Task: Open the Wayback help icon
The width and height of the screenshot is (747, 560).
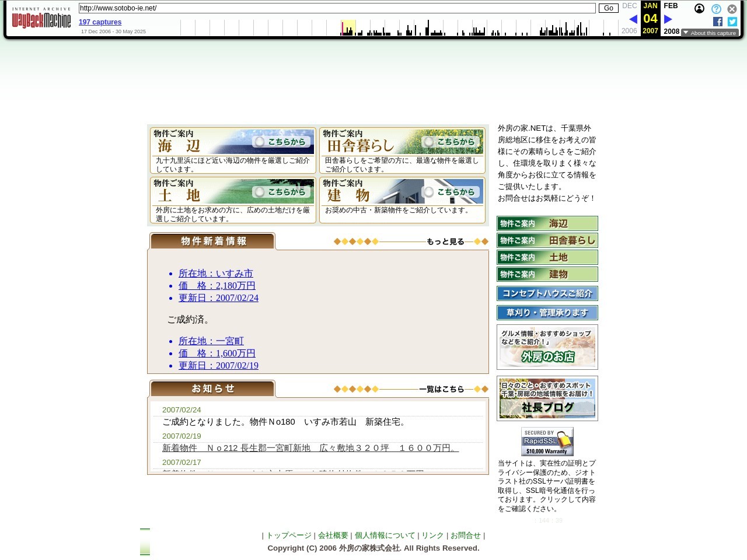Action: coord(716,9)
